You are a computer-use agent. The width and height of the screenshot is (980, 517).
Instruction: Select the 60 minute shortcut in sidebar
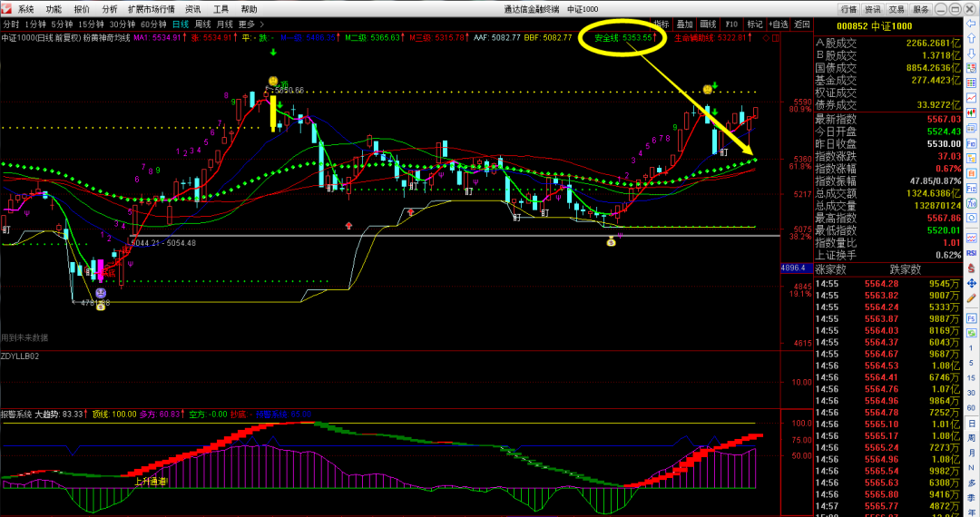[972, 408]
